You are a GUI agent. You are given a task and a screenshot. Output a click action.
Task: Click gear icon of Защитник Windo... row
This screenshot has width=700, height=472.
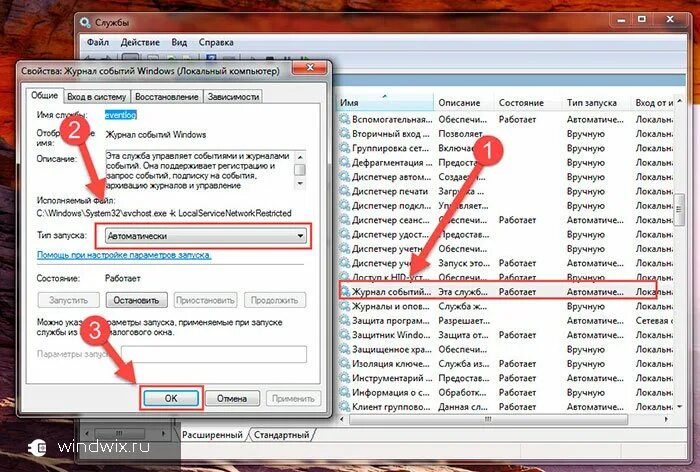344,335
